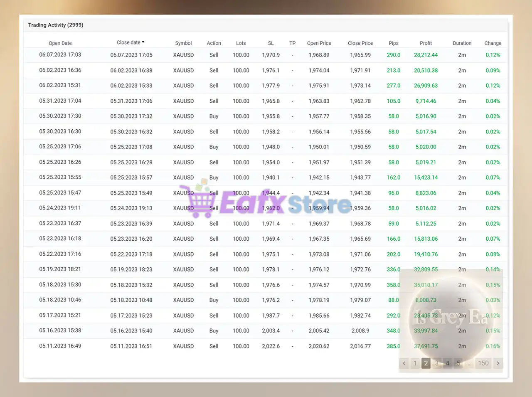Click the Open Price column header
Viewport: 532px width, 397px height.
click(x=319, y=43)
